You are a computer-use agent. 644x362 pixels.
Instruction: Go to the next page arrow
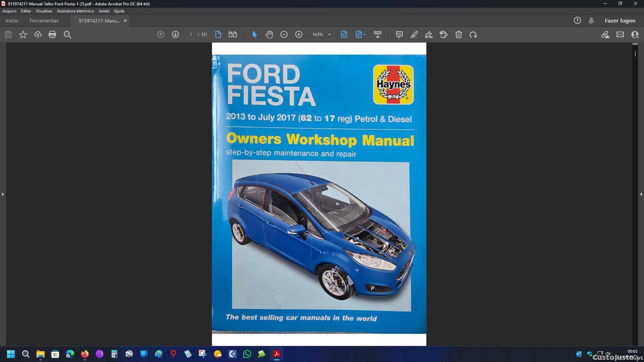[x=175, y=35]
